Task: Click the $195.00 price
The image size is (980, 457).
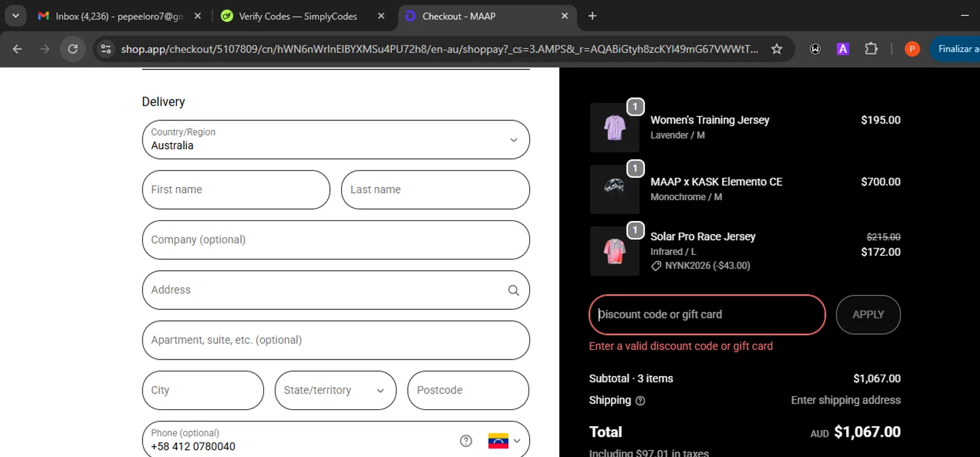Action: (881, 120)
